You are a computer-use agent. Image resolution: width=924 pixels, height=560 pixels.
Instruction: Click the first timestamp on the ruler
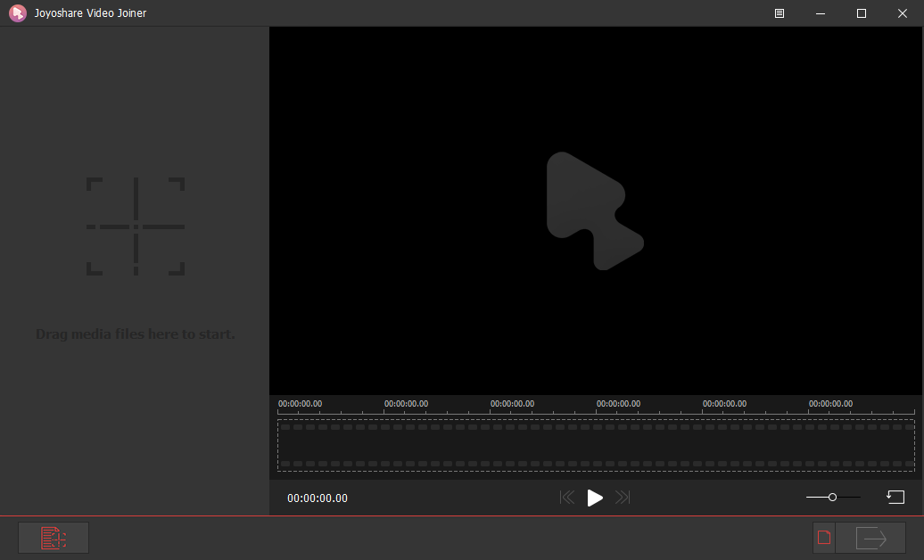[x=300, y=403]
